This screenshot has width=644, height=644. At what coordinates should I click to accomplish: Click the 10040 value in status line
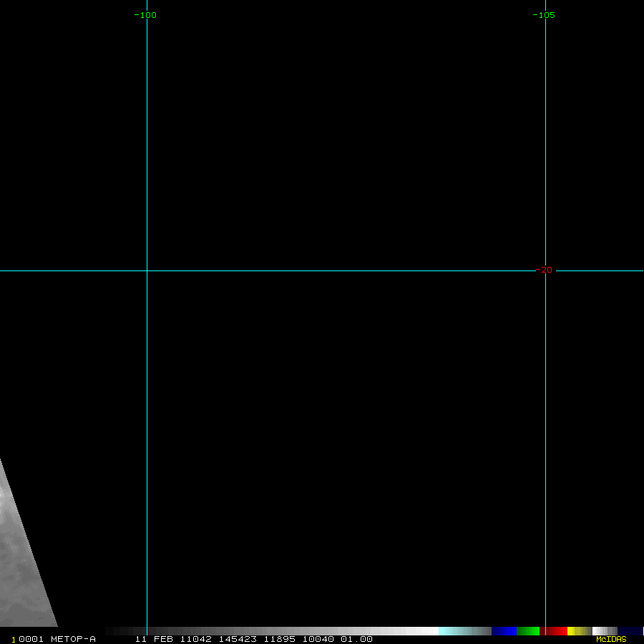pos(318,639)
